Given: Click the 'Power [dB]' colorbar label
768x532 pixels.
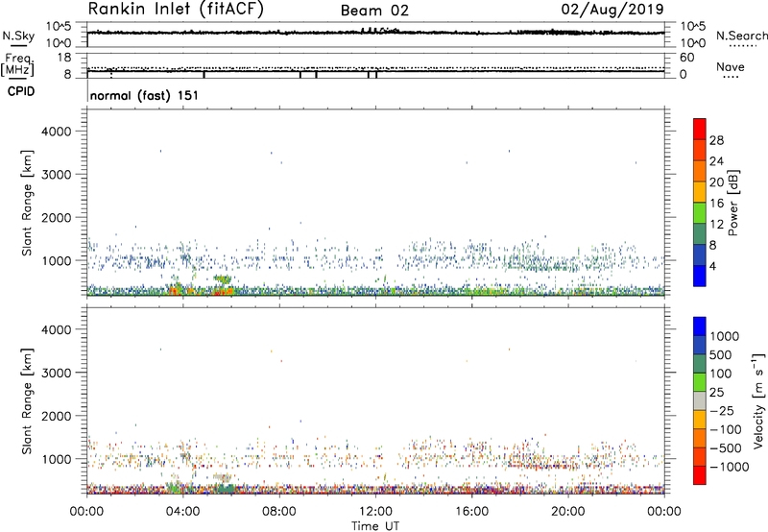Looking at the screenshot, I should pyautogui.click(x=732, y=203).
